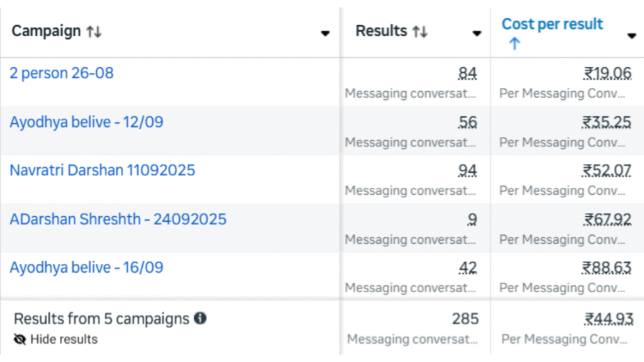Sort campaigns using the Campaign sort arrows
This screenshot has height=362, width=644.
coord(94,31)
